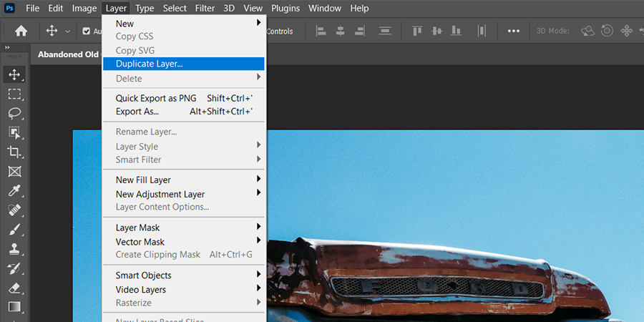The height and width of the screenshot is (322, 644).
Task: Open the 3D menu
Action: [229, 8]
